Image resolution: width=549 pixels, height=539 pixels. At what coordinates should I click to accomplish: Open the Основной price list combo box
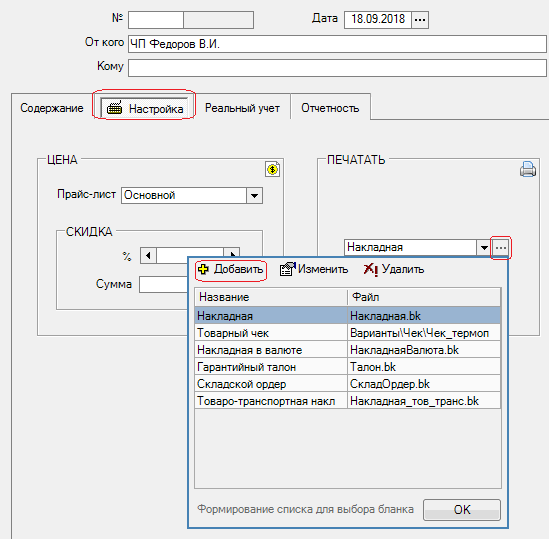click(x=192, y=195)
